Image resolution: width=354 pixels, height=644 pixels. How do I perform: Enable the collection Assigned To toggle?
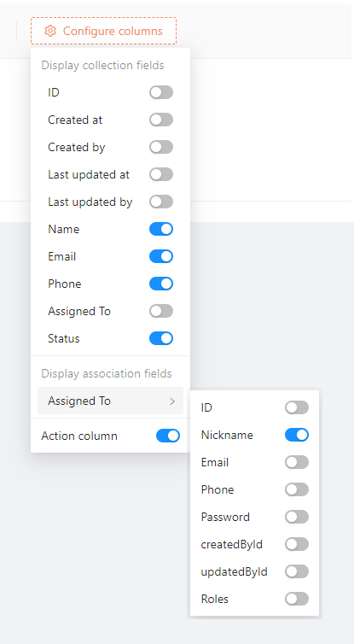pos(161,311)
